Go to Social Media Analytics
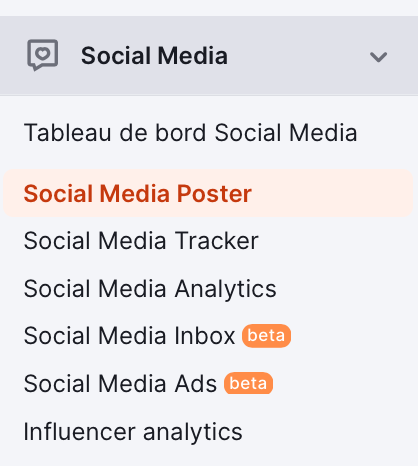418x466 pixels. tap(150, 288)
